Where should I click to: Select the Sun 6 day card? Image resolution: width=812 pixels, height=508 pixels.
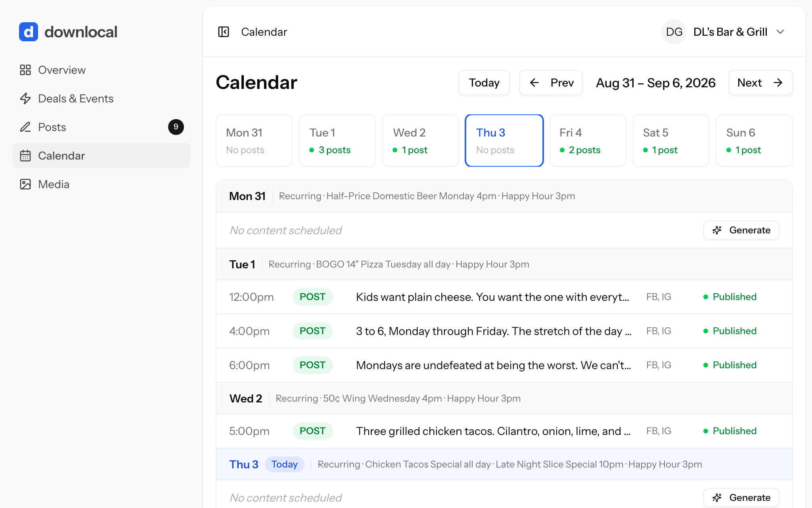755,140
